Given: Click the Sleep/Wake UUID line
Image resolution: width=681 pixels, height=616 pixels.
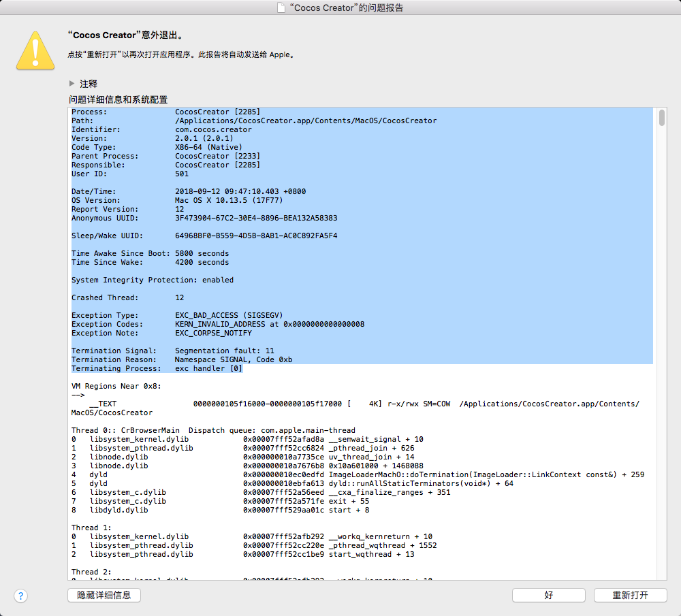Looking at the screenshot, I should pos(204,236).
